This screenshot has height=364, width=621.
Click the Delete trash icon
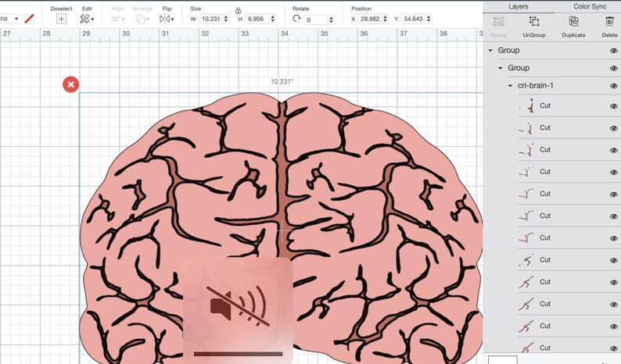point(609,21)
